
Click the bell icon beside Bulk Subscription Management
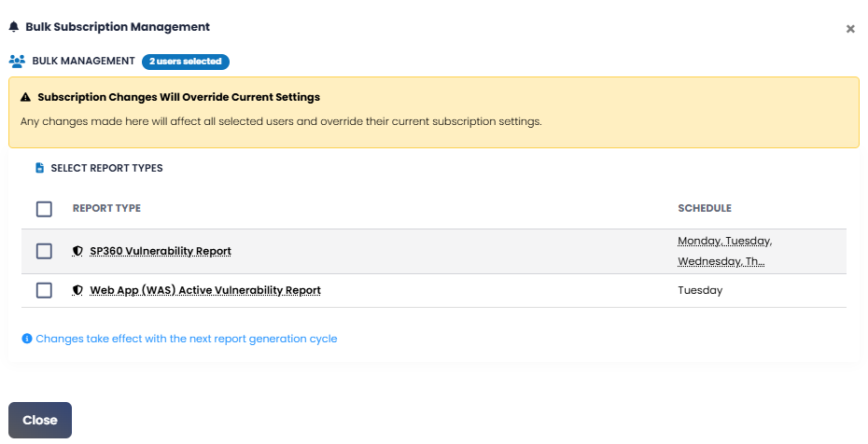[14, 26]
